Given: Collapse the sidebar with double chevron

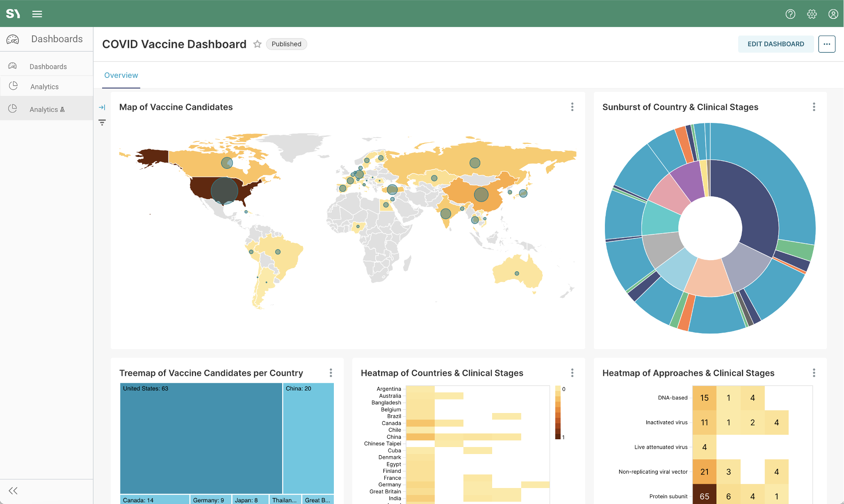Looking at the screenshot, I should click(x=13, y=490).
